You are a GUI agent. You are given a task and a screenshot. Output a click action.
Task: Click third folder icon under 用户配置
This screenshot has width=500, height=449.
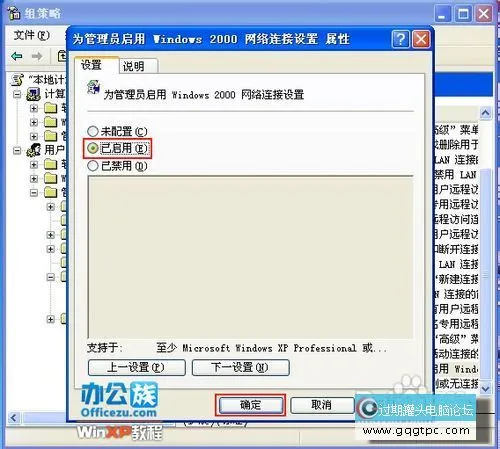(51, 192)
